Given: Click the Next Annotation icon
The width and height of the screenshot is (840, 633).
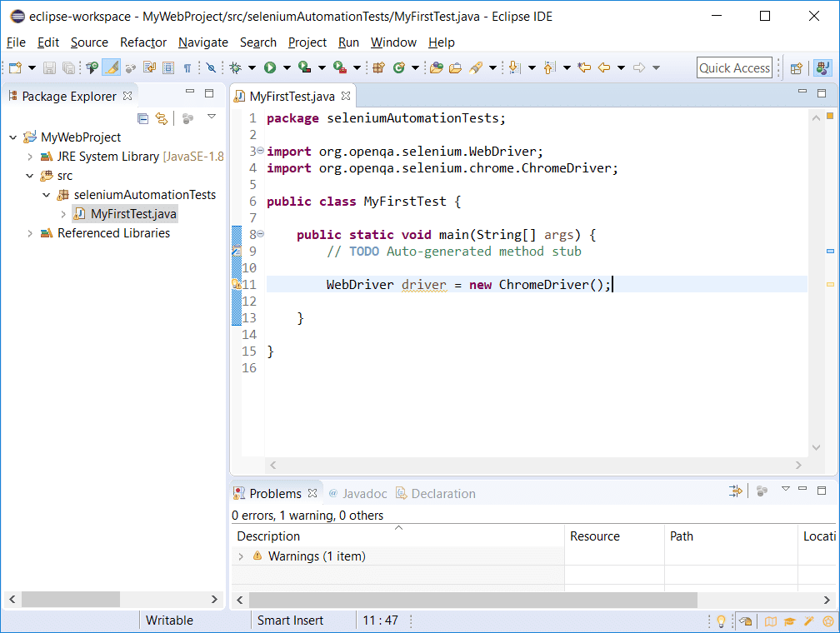Looking at the screenshot, I should click(515, 67).
